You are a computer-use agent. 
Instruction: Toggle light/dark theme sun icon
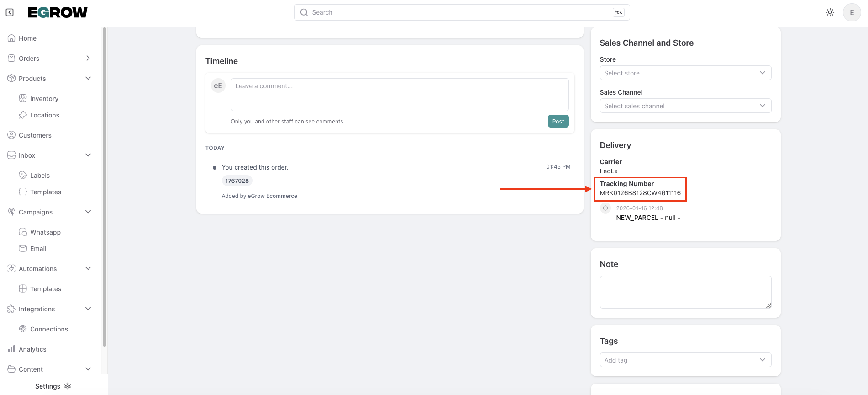[830, 12]
